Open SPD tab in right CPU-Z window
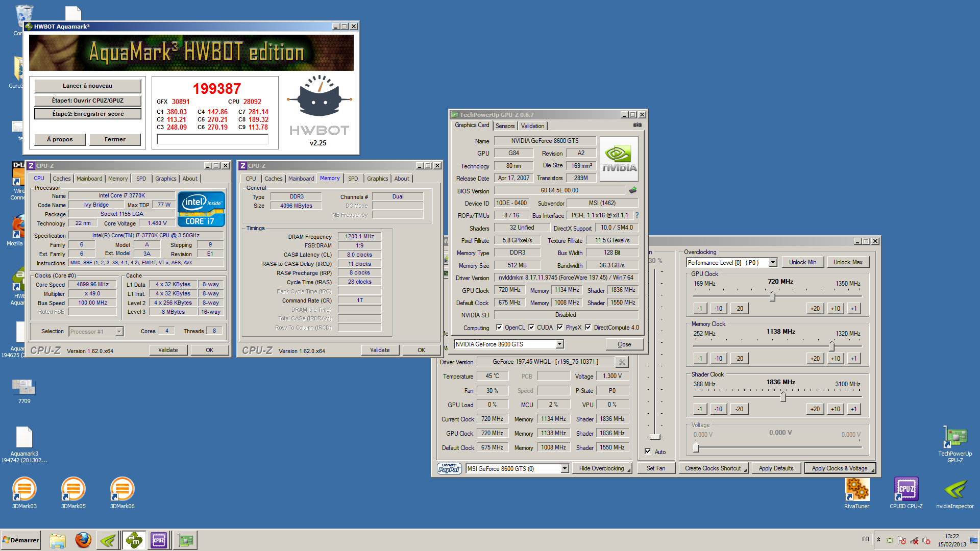Screen dimensions: 980x551 [353, 179]
